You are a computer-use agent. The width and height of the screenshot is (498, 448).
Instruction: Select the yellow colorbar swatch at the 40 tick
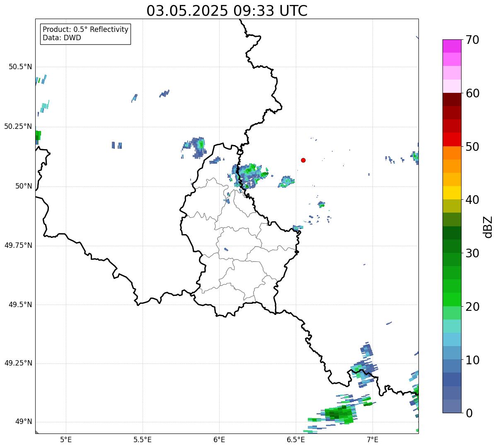coord(452,193)
